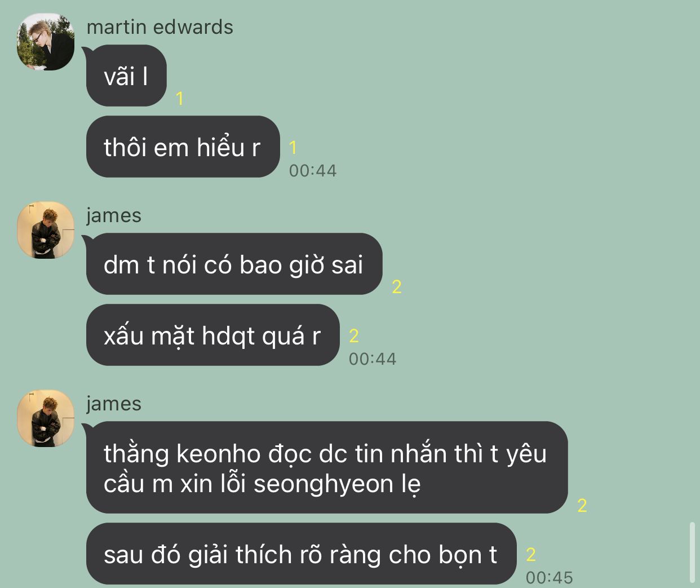The width and height of the screenshot is (700, 588).
Task: Select the 'thằng keonho đọc dc tin nhắn' message
Action: [326, 467]
